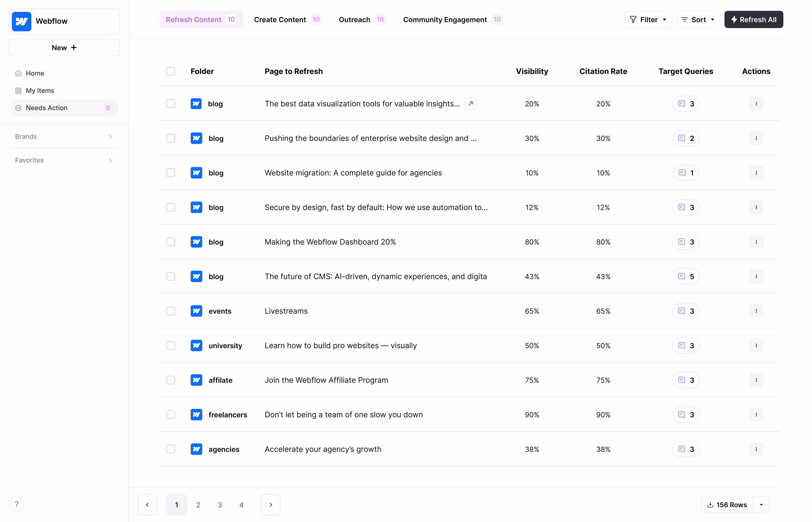
Task: Open actions menu for Making the Webflow Dashboard row
Action: click(x=756, y=242)
